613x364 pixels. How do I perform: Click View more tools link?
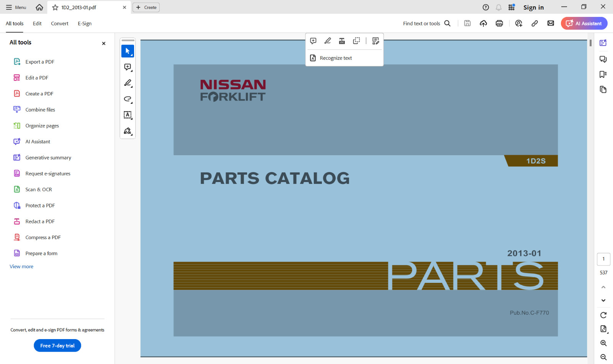point(21,267)
